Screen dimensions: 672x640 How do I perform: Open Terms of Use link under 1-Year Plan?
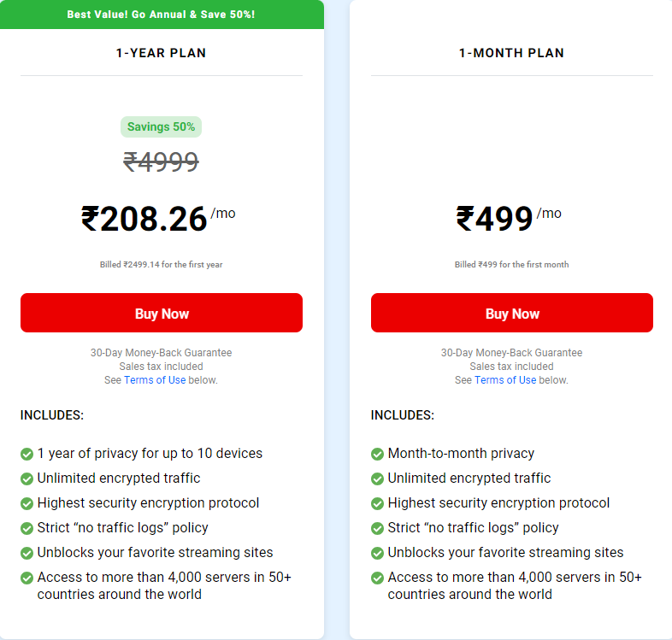pyautogui.click(x=155, y=380)
